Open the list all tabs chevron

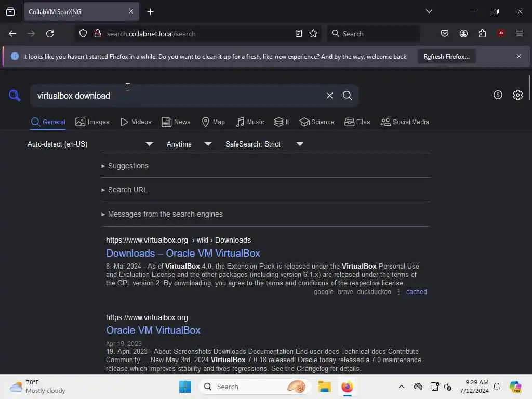[429, 11]
